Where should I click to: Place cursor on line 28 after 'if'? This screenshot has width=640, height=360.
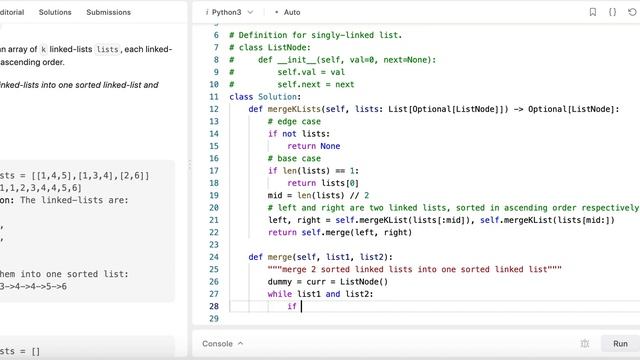tap(301, 306)
